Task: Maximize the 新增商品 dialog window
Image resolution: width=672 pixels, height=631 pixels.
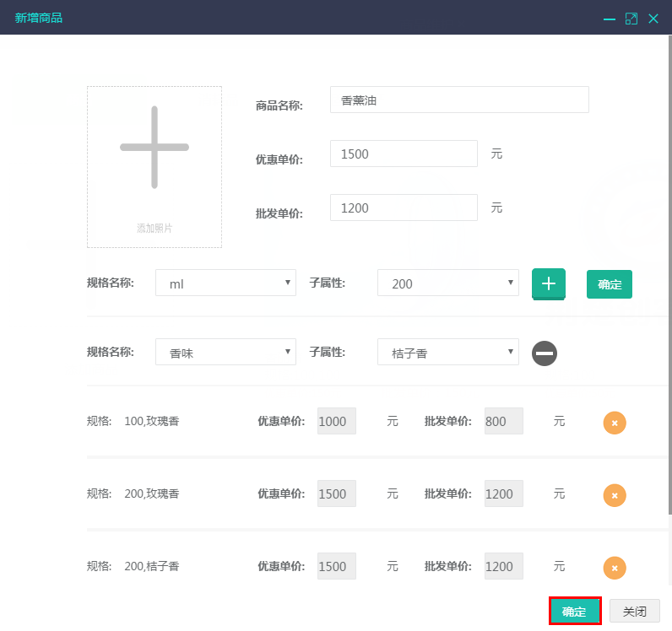Action: 631,19
